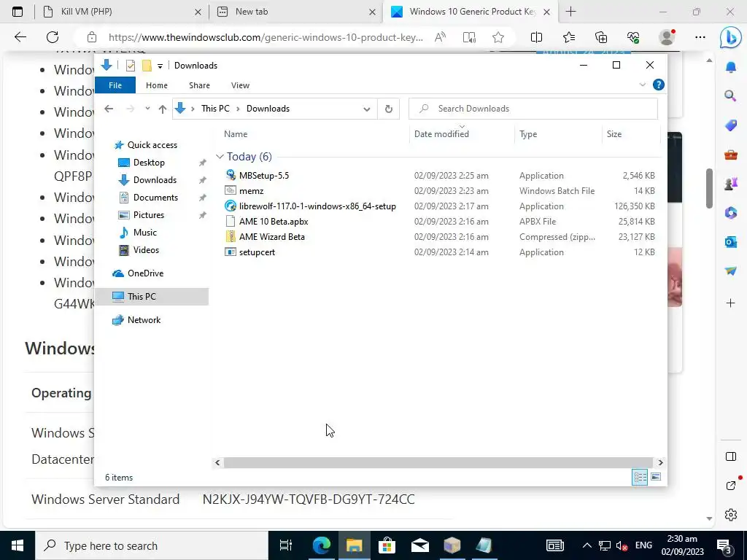
Task: Click the Edge profile avatar
Action: (x=667, y=37)
